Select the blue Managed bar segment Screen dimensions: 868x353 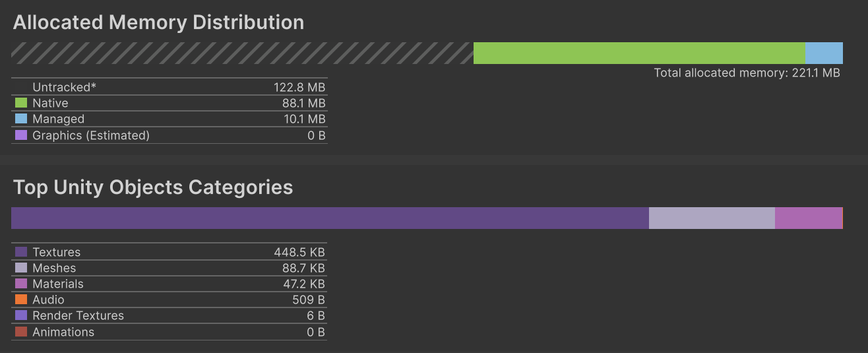[x=824, y=53]
